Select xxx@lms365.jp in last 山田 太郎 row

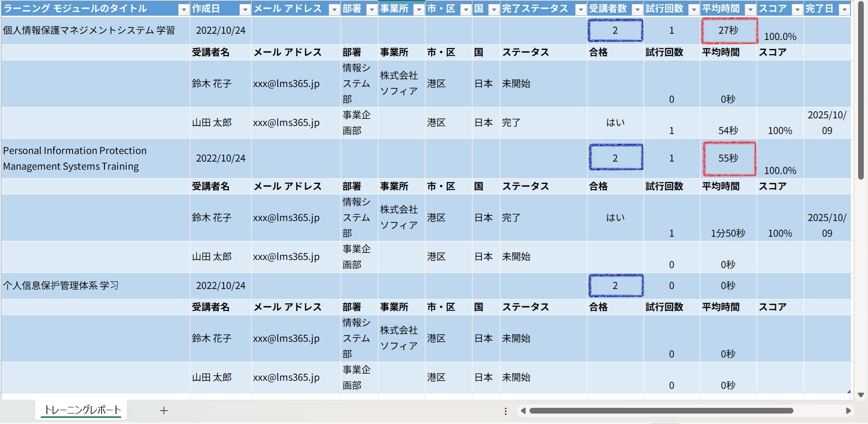click(x=296, y=377)
